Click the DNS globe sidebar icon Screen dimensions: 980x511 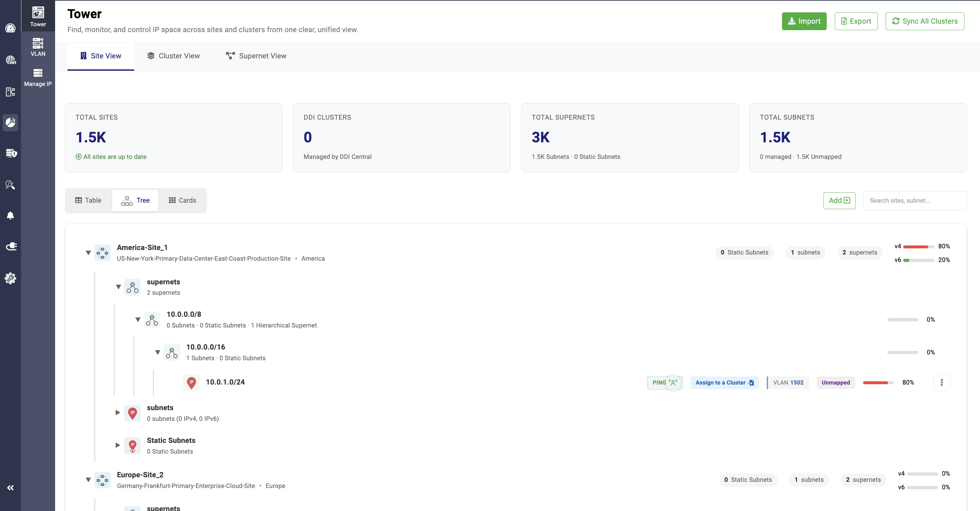click(10, 60)
